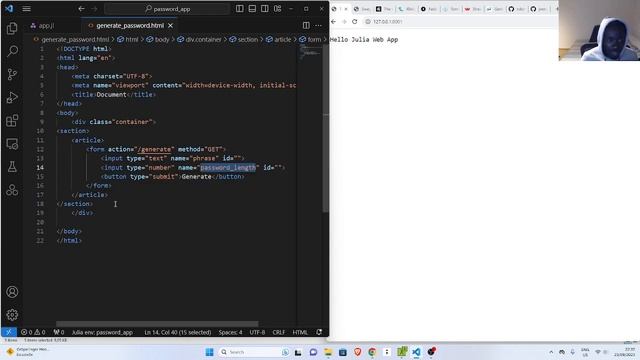Image resolution: width=640 pixels, height=360 pixels.
Task: Select generate_password.html editor tab
Action: [130, 26]
